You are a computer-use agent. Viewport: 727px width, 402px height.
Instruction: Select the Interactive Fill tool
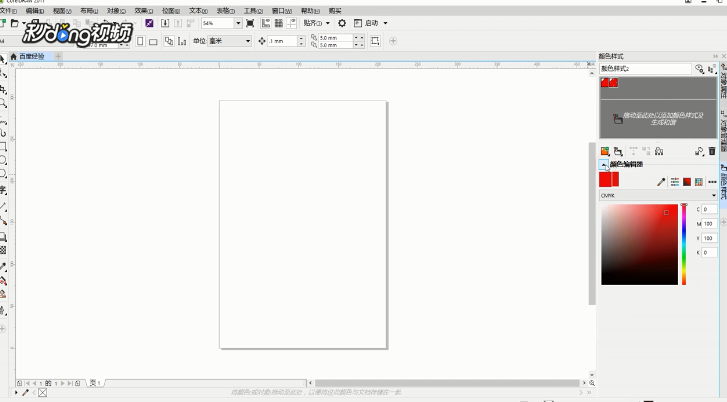tap(3, 281)
